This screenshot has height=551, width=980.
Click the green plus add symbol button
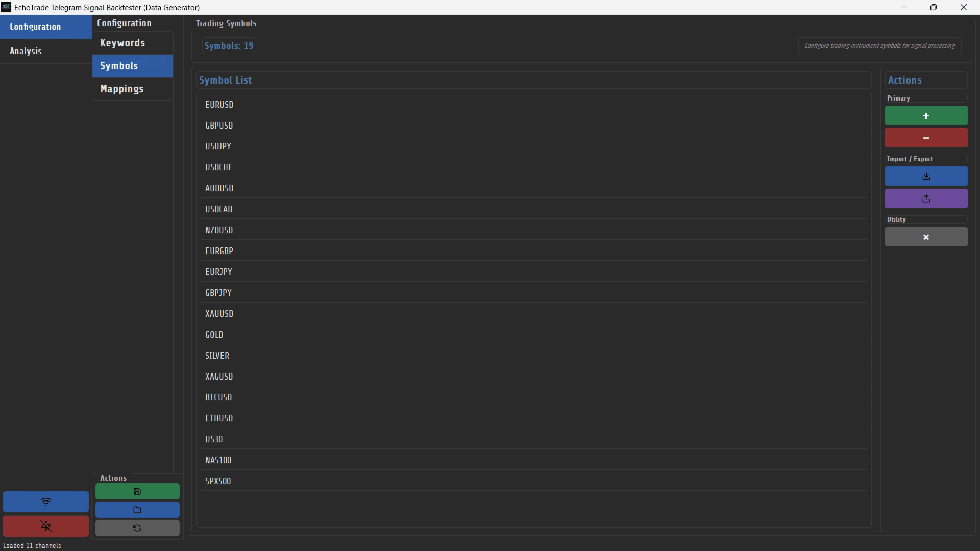(x=926, y=116)
